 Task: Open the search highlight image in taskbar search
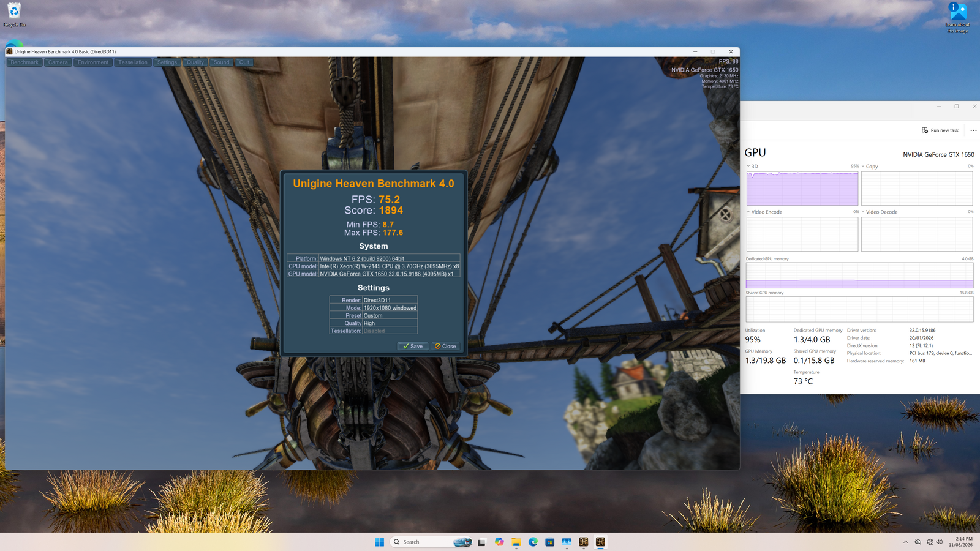click(x=462, y=542)
